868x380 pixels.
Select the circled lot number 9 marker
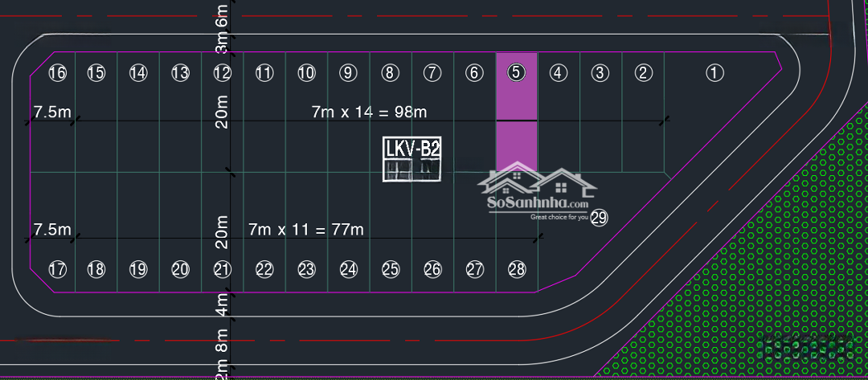tap(348, 73)
